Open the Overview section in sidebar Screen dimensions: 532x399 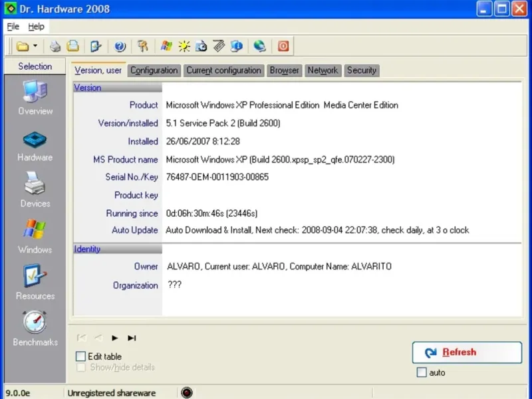coord(35,98)
